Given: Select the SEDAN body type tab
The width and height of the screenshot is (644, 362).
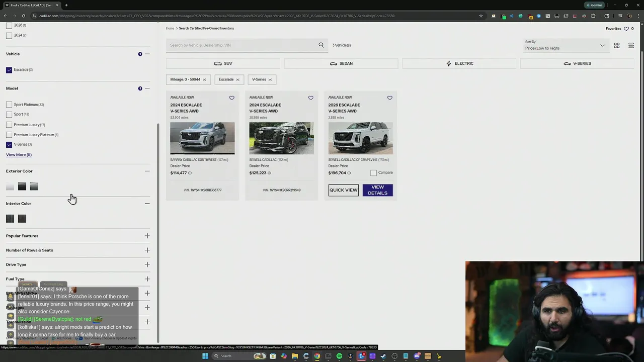Looking at the screenshot, I should tap(341, 64).
